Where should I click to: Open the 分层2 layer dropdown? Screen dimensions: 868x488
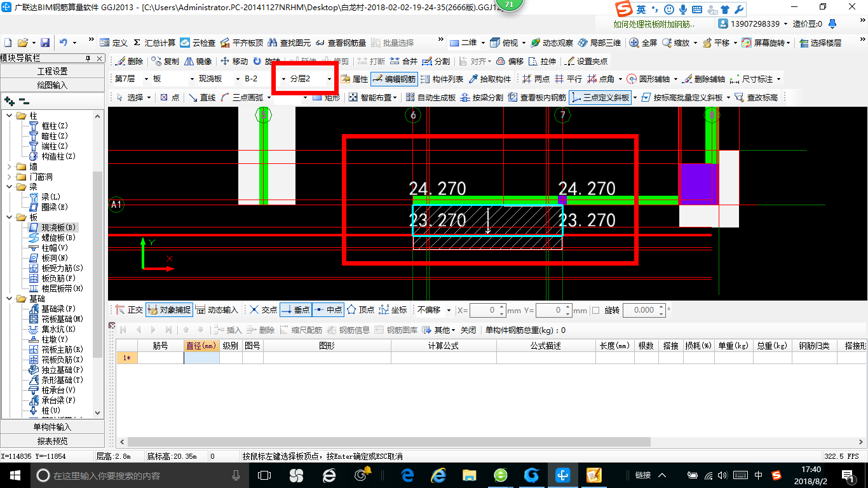329,79
